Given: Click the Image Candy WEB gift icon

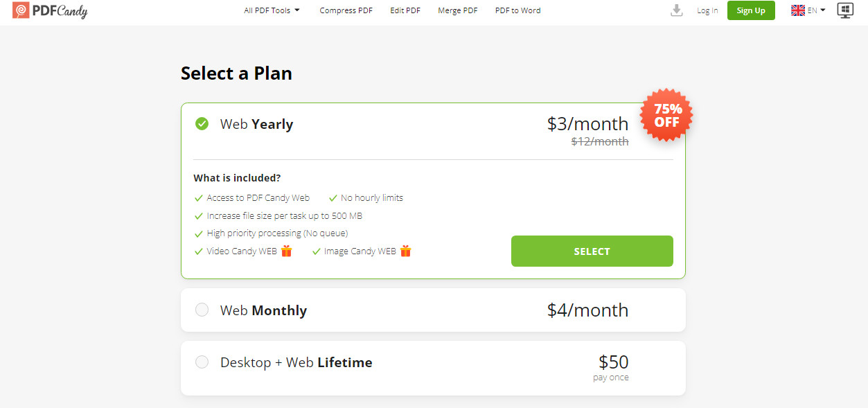Looking at the screenshot, I should [405, 251].
